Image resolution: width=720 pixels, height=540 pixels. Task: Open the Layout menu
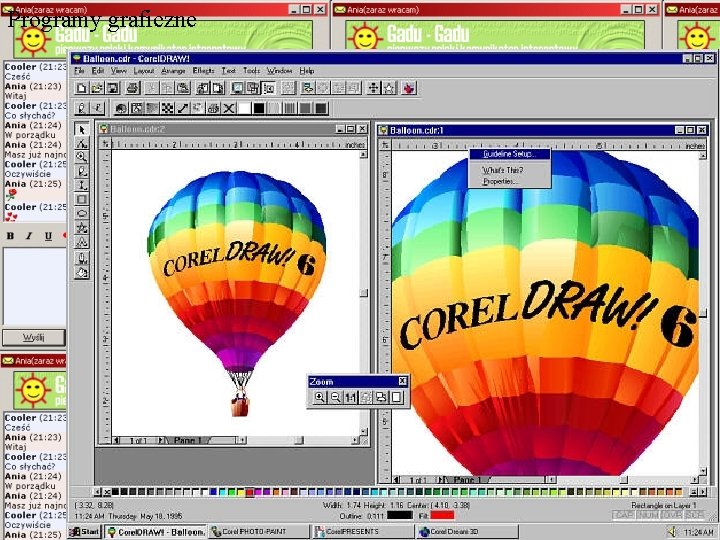click(x=143, y=71)
